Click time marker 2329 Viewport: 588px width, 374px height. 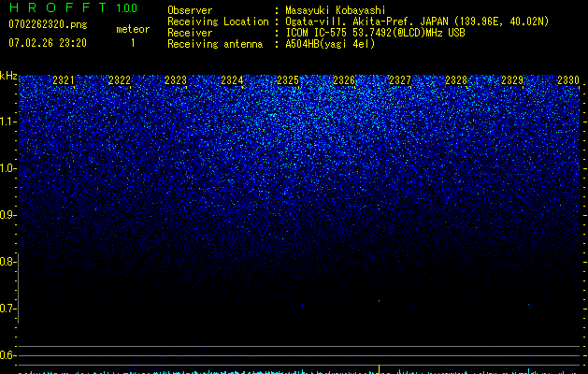click(x=512, y=80)
